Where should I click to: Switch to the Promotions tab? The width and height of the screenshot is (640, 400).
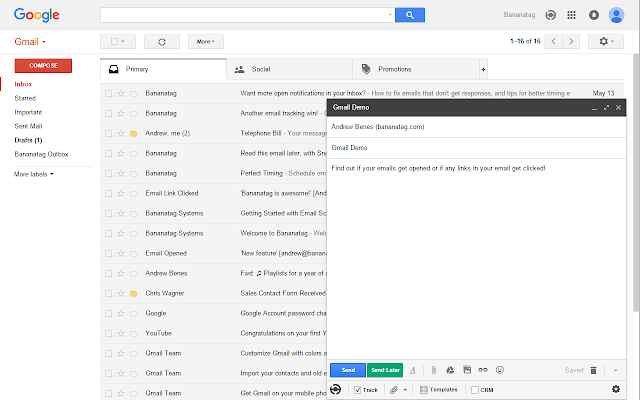(416, 69)
